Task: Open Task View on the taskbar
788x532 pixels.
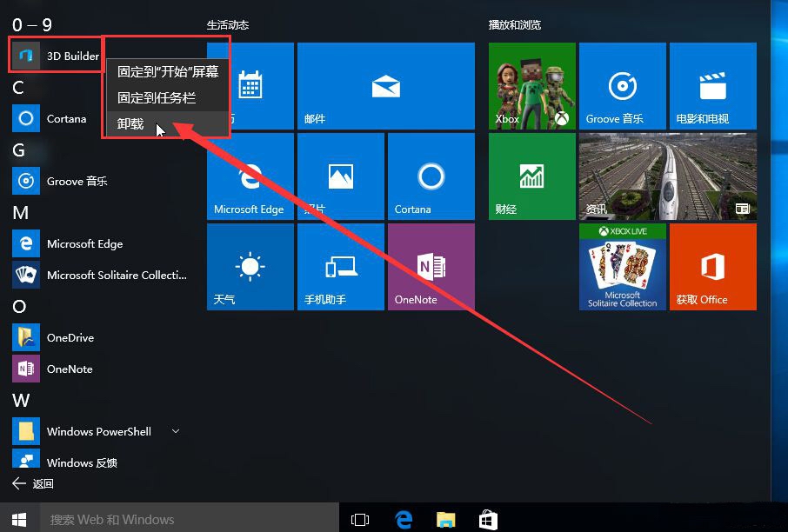Action: (x=360, y=520)
